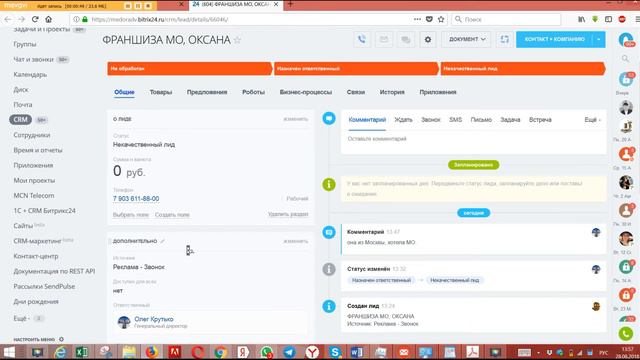Screen dimensions: 640x360
Task: Open the История tab
Action: pyautogui.click(x=392, y=92)
